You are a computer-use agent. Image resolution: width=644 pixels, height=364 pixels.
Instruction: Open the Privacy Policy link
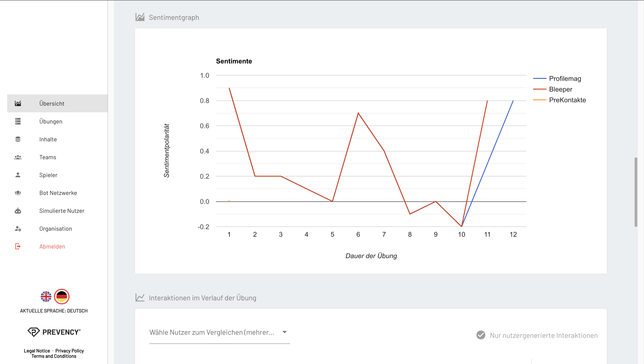coord(69,351)
